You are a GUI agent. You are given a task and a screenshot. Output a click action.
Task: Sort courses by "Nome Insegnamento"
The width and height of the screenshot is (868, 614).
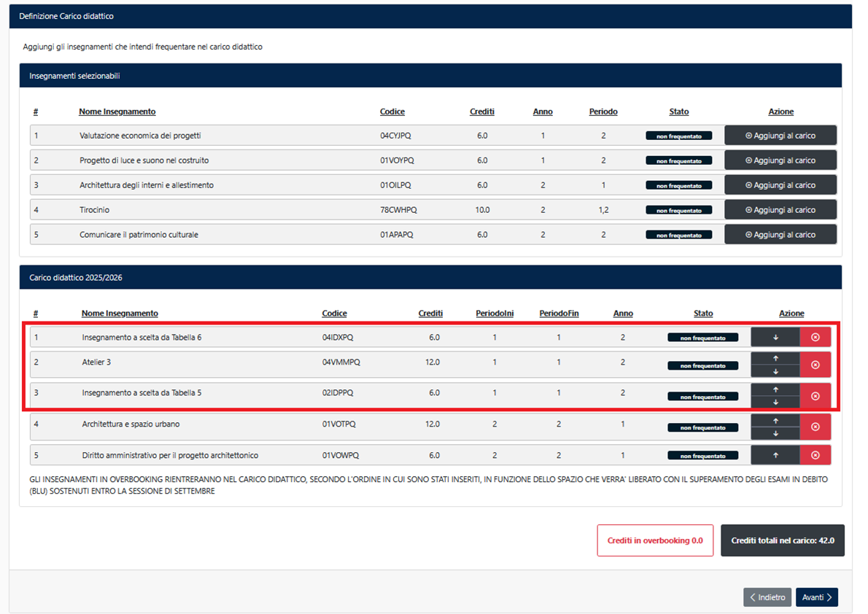[117, 112]
